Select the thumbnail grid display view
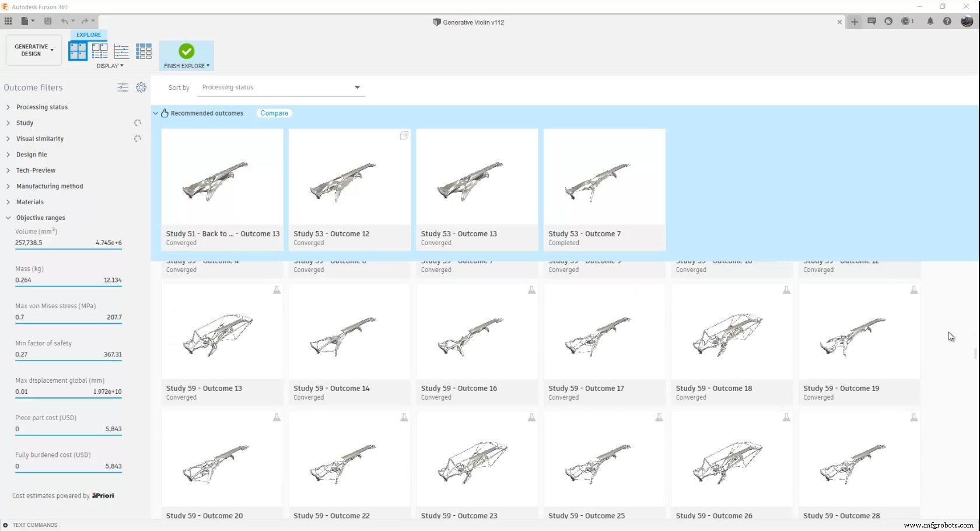 (x=78, y=51)
